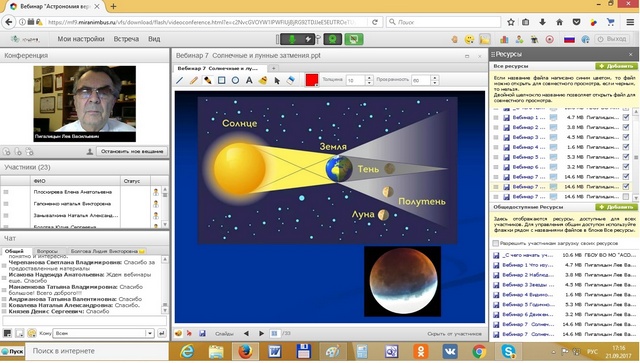
Task: Open the red color swatch
Action: click(312, 80)
